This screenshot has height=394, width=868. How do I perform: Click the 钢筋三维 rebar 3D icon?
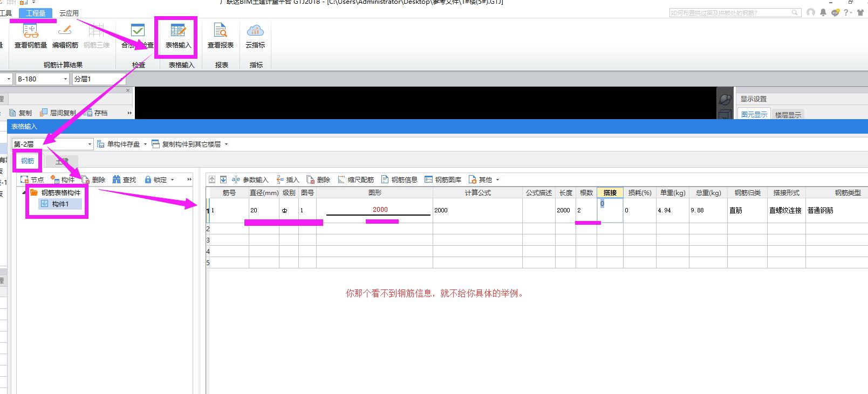click(x=97, y=36)
